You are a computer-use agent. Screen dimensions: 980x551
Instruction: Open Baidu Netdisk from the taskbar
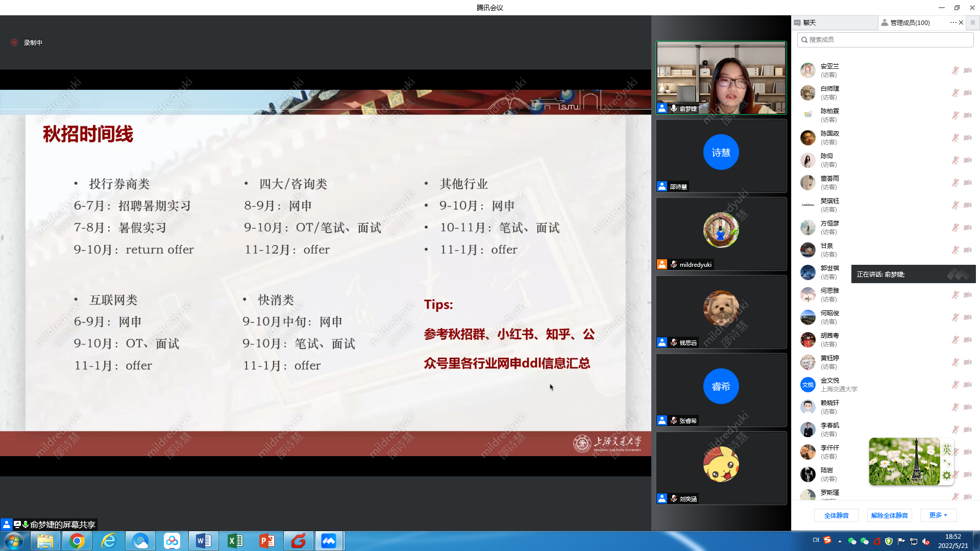click(172, 541)
